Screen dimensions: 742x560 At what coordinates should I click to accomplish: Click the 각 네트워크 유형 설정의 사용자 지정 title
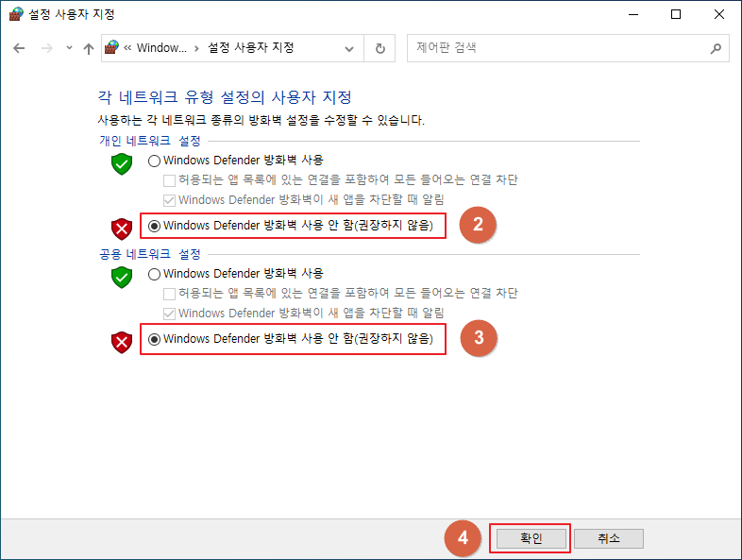(x=225, y=97)
